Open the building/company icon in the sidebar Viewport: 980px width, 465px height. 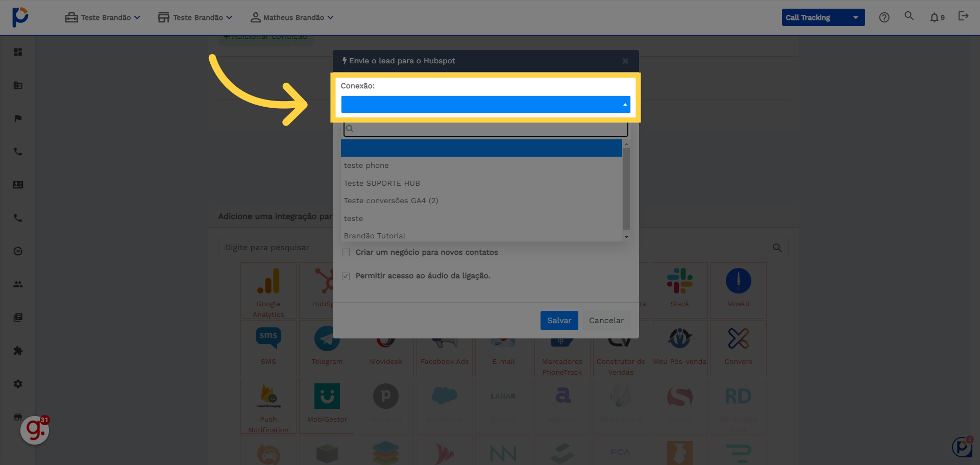(x=18, y=85)
